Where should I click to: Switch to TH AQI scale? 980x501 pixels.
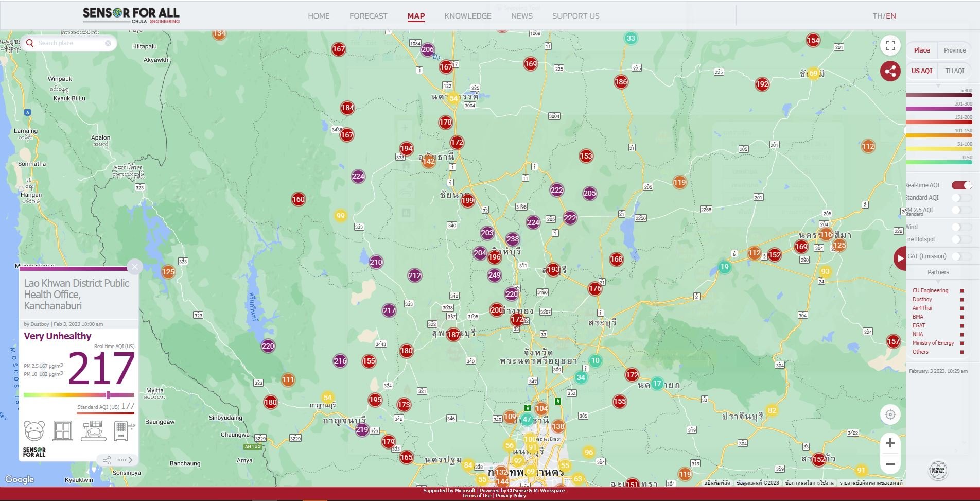tap(954, 71)
